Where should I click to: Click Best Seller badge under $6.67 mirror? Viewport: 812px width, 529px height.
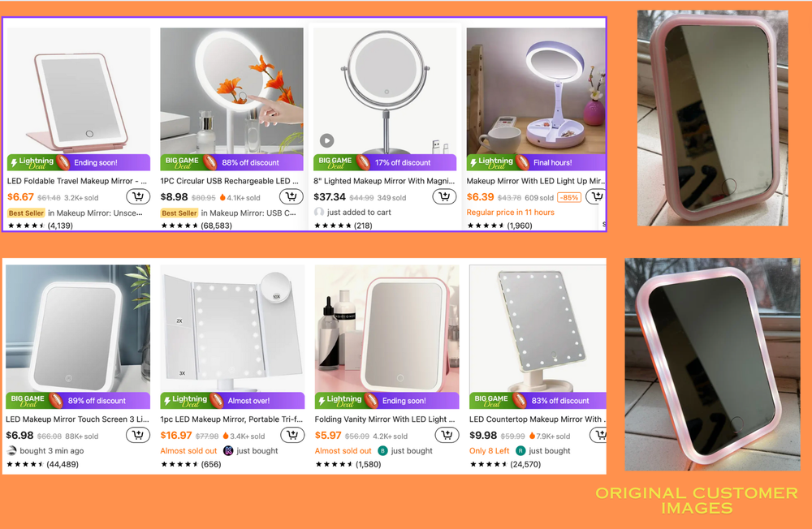pyautogui.click(x=26, y=213)
